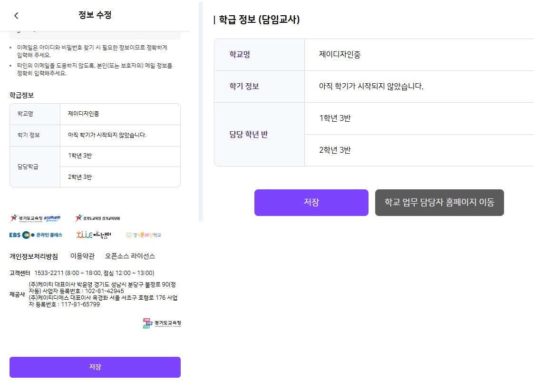Open the 개인정보처리방침 link
The width and height of the screenshot is (534, 392).
pyautogui.click(x=34, y=256)
